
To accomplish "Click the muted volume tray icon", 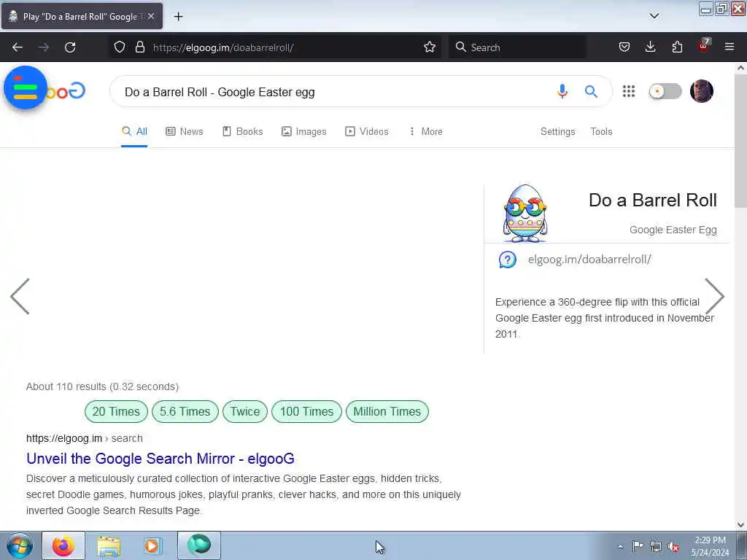I will pos(673,546).
